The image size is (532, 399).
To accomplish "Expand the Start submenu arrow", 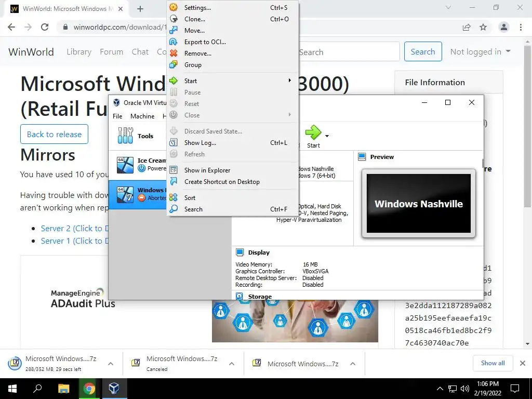I will pyautogui.click(x=289, y=81).
